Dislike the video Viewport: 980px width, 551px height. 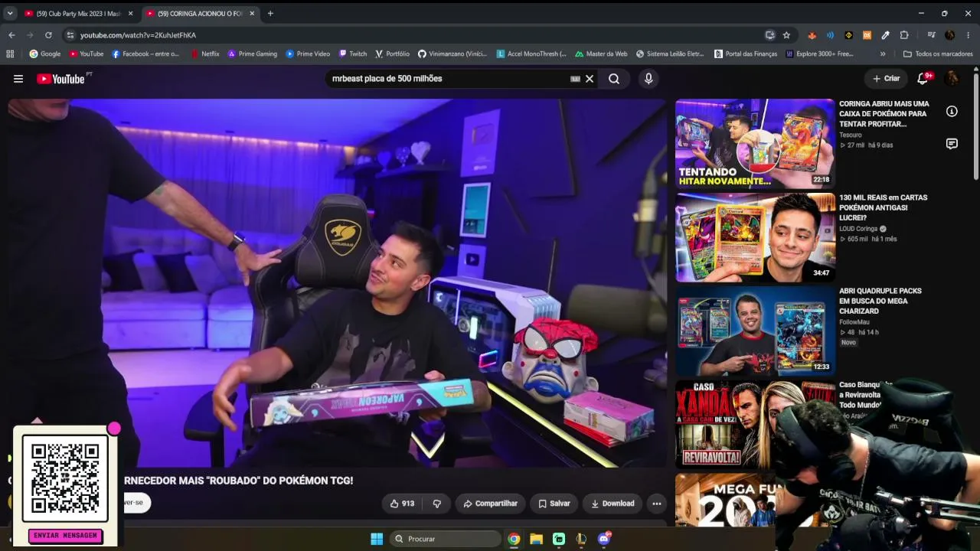pyautogui.click(x=437, y=504)
